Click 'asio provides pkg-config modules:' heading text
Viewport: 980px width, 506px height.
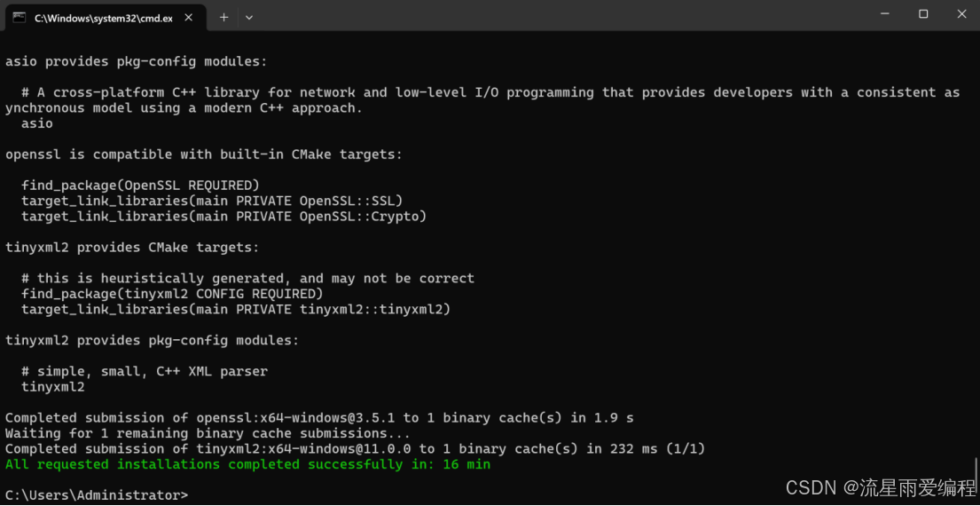pyautogui.click(x=136, y=61)
